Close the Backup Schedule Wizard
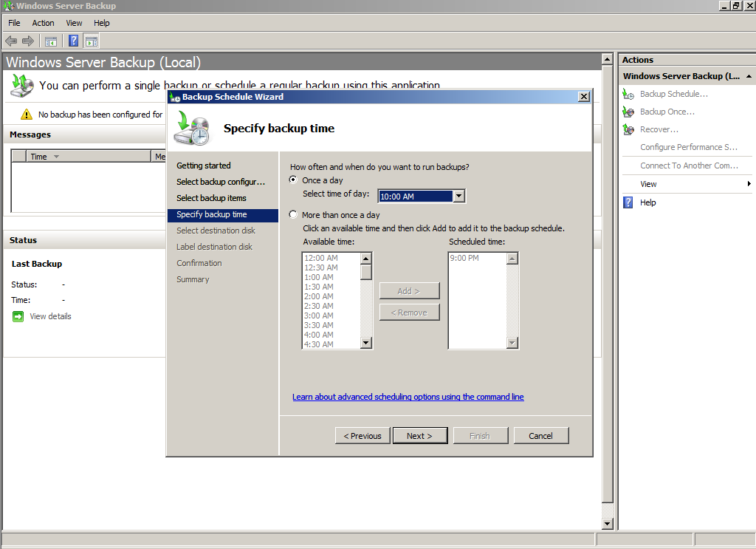The image size is (756, 549). coord(584,97)
